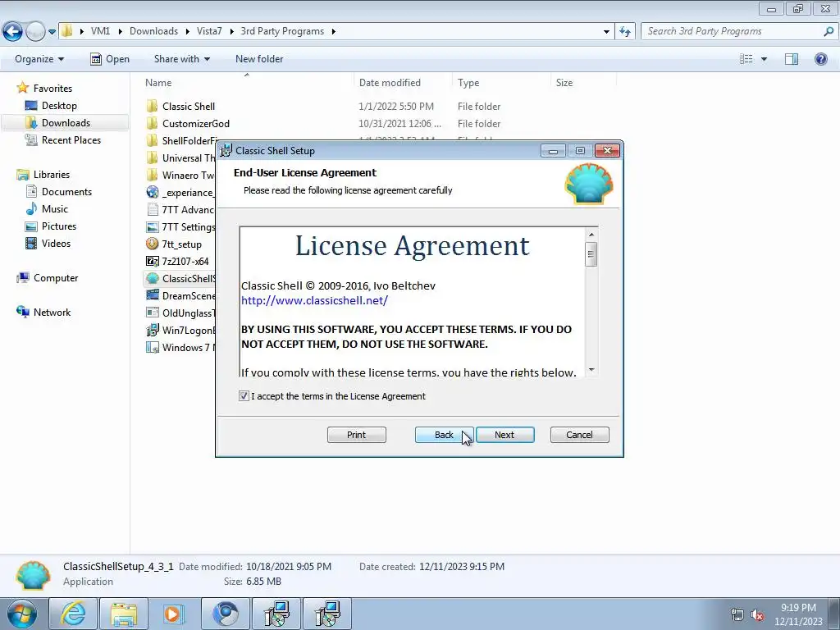
Task: Select the 7z2107-x64 installer icon
Action: click(152, 261)
